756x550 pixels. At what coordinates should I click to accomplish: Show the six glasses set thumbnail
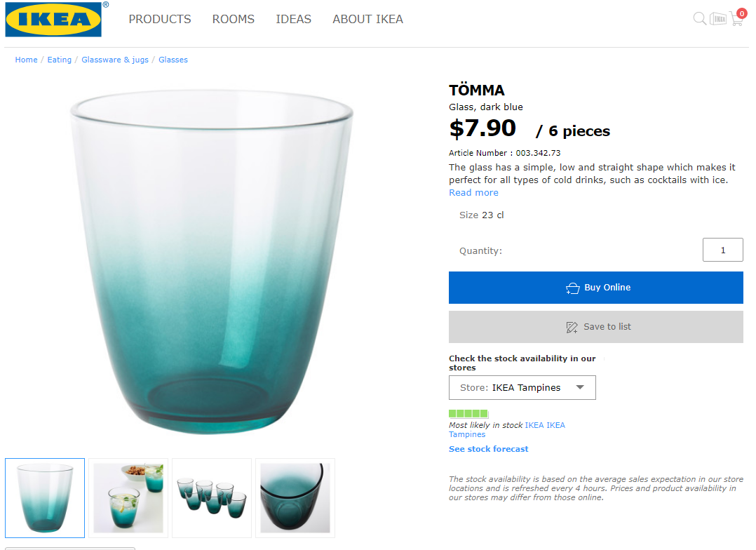coord(212,497)
